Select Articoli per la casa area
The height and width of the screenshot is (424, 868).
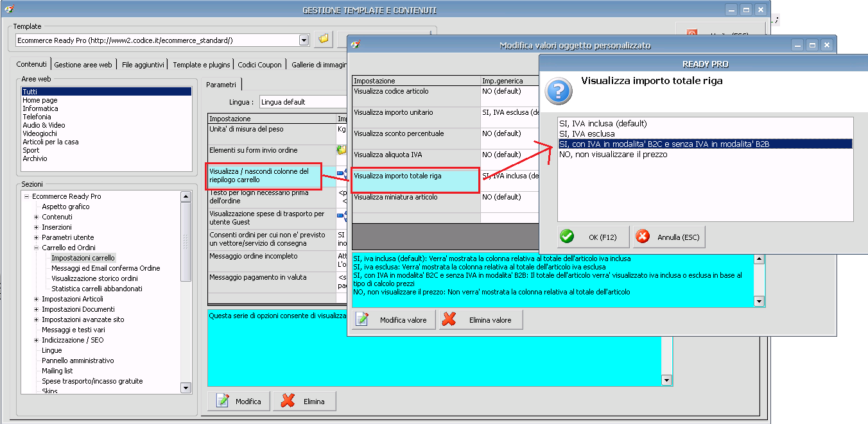point(107,142)
